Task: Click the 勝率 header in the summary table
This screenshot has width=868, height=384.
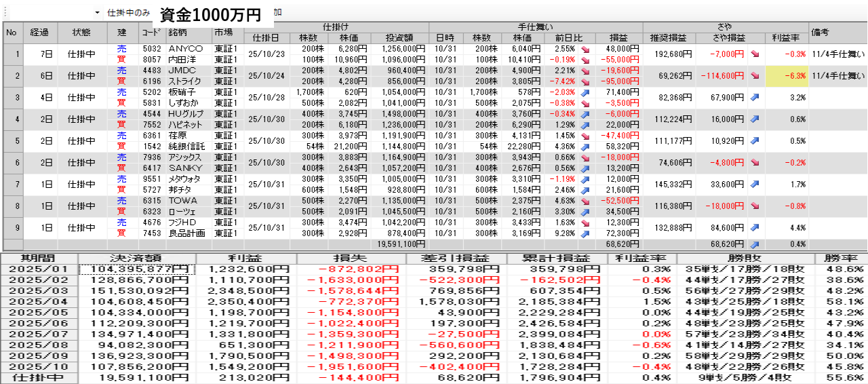Action: click(844, 258)
